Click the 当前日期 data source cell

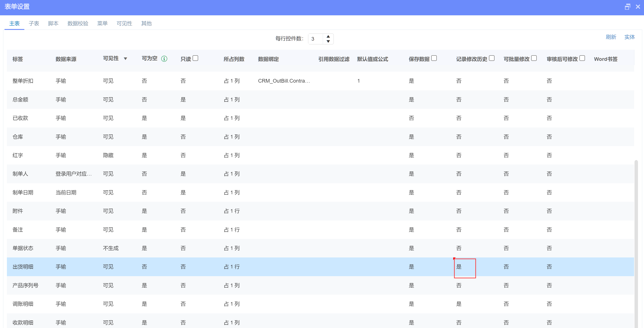point(66,192)
